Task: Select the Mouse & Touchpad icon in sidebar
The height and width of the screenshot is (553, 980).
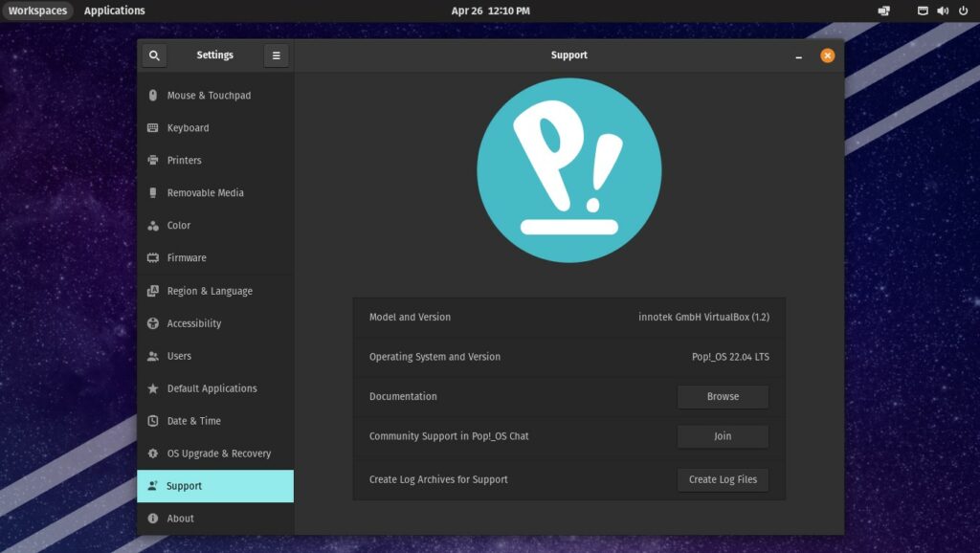Action: coord(152,96)
